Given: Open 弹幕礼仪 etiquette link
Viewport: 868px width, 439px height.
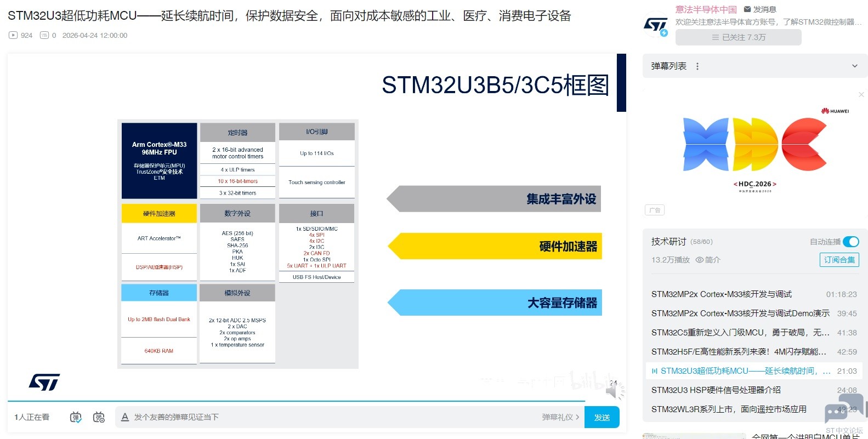Looking at the screenshot, I should click(x=560, y=417).
